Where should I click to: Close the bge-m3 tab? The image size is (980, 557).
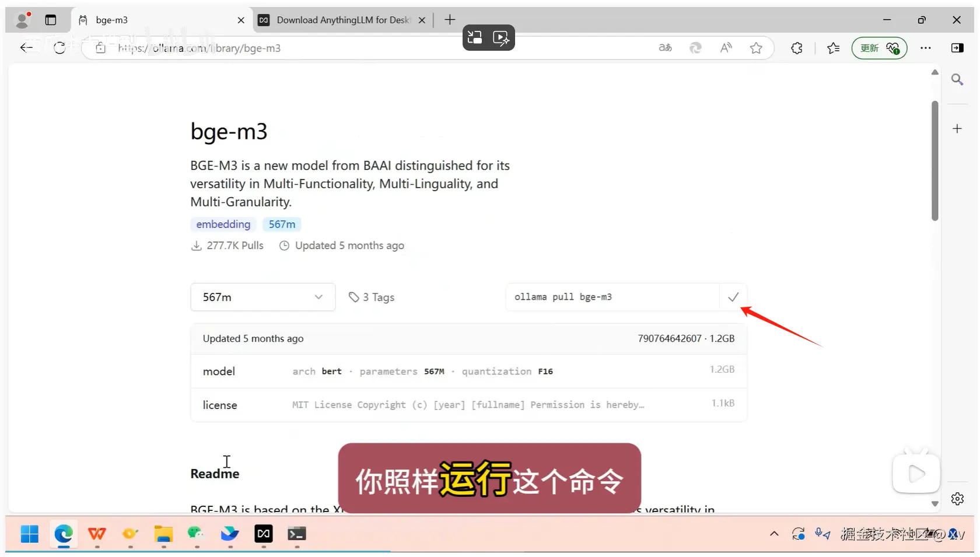(x=241, y=20)
